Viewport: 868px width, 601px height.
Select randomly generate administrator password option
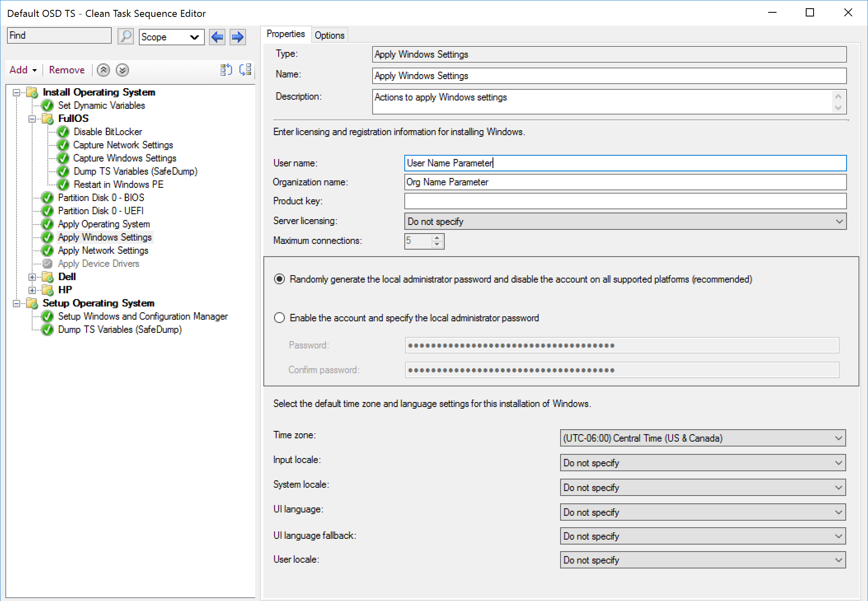coord(279,279)
